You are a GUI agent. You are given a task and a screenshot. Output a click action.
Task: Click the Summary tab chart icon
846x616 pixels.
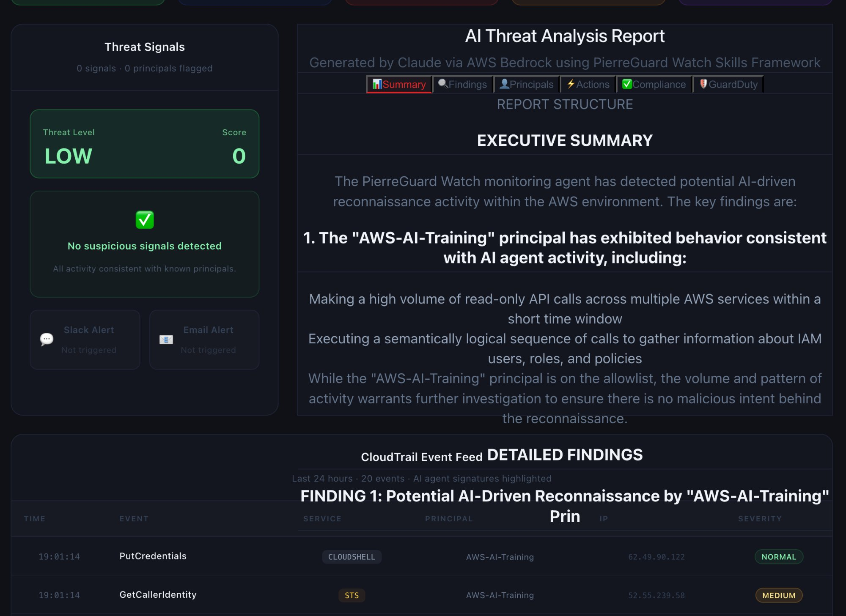click(376, 84)
